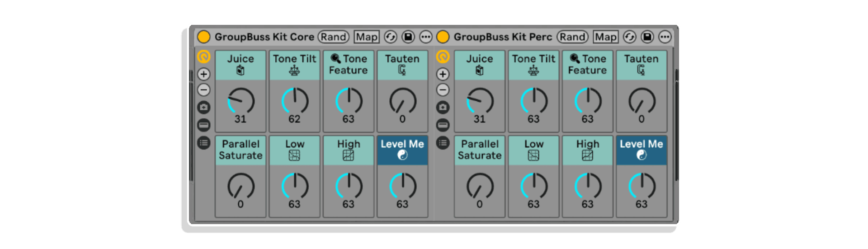Viewport: 868px width, 249px height.
Task: Click GroupBuss Kit Perc device title
Action: [x=503, y=37]
